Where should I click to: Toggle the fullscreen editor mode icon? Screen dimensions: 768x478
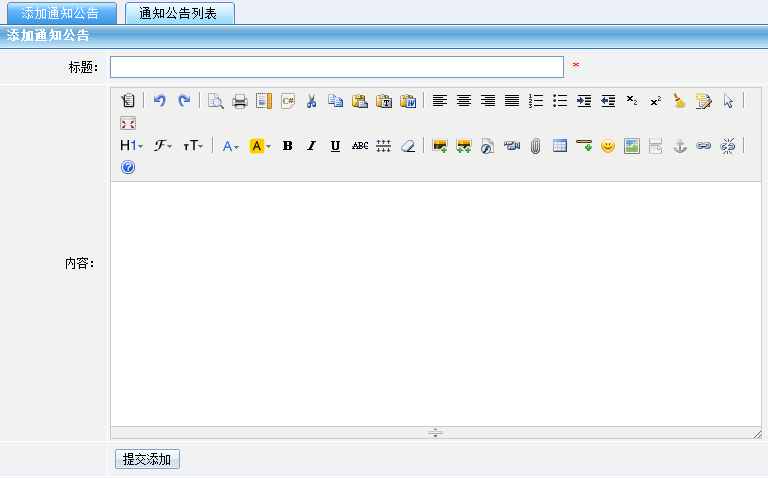pos(128,123)
